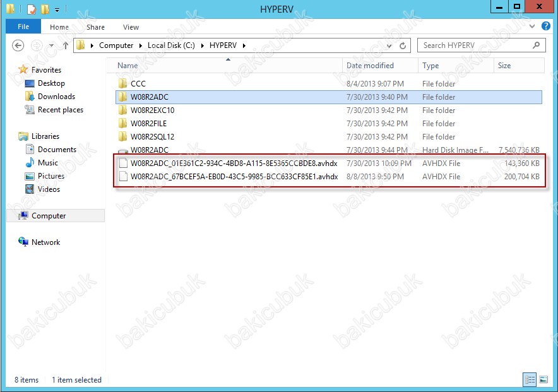Go forward with the Forward arrow button
Image resolution: width=558 pixels, height=392 pixels.
(37, 45)
